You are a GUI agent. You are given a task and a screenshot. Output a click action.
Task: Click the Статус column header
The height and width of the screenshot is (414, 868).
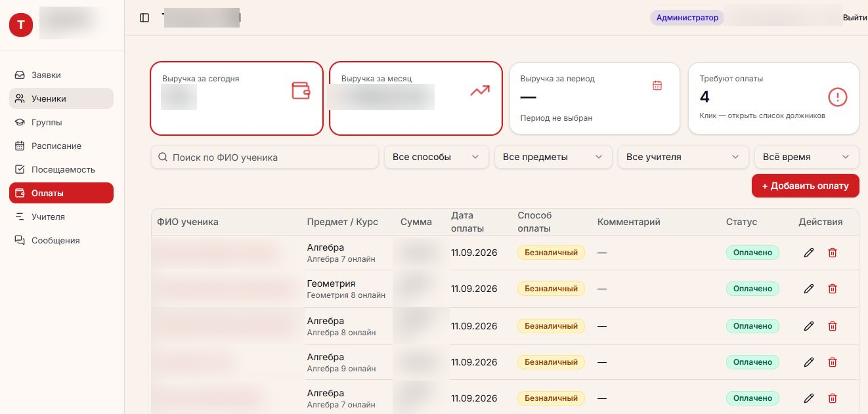coord(741,222)
